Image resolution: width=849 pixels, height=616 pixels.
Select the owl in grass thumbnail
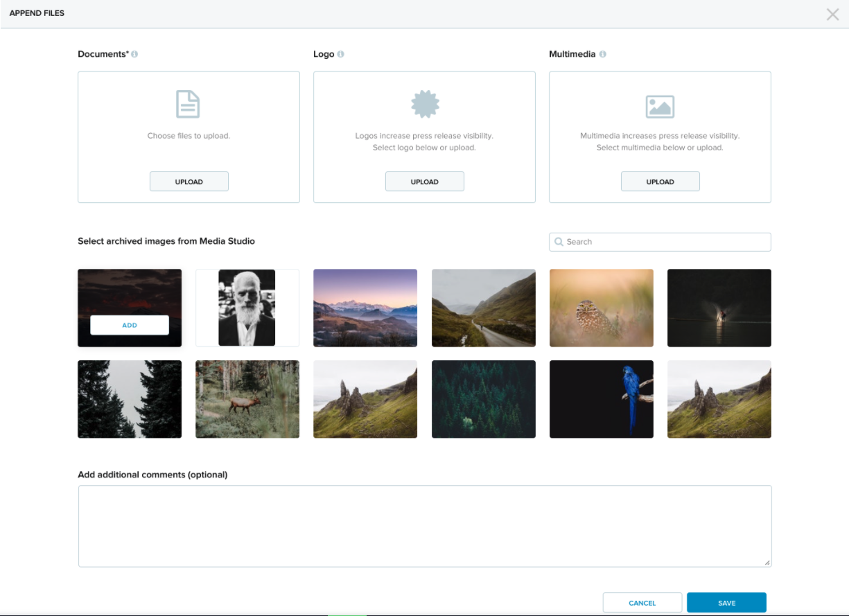click(601, 308)
